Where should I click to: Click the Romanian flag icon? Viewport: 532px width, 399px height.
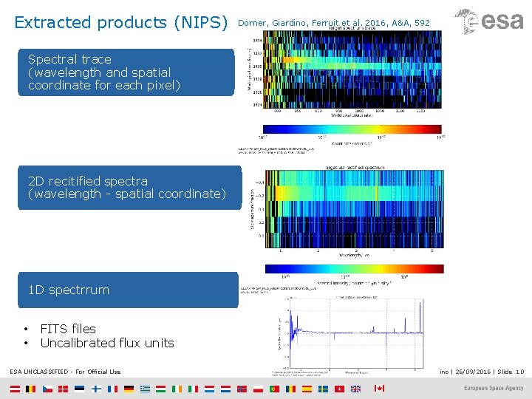[x=291, y=389]
